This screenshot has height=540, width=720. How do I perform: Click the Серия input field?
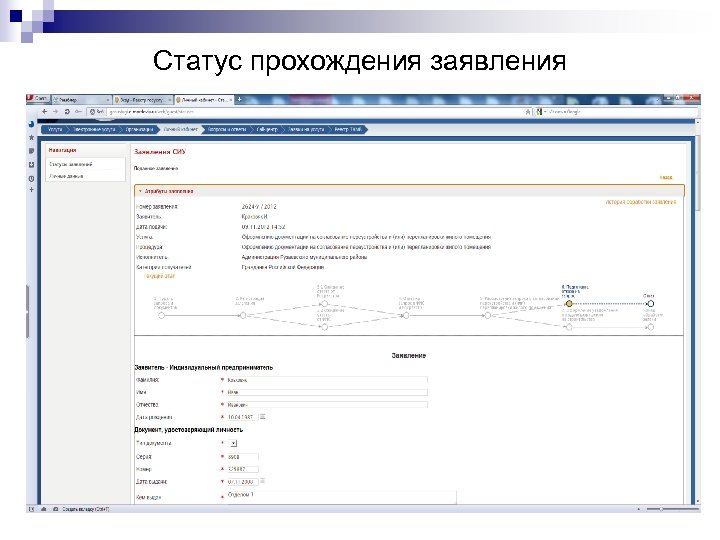pos(242,457)
